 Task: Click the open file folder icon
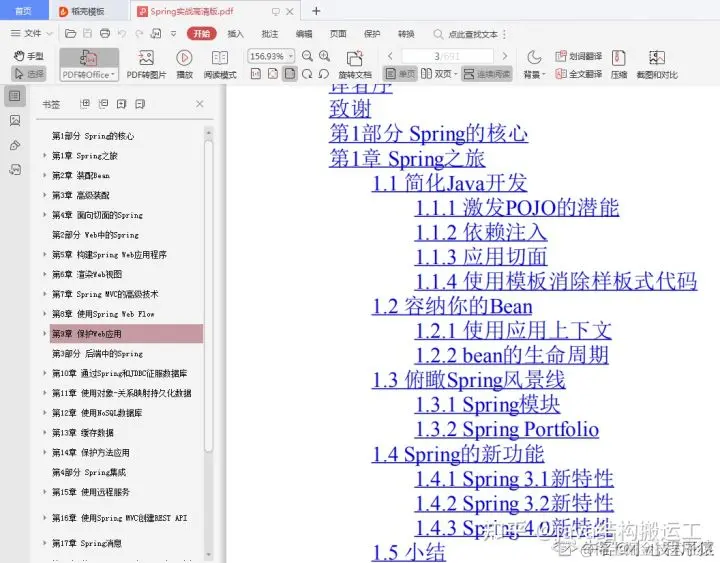(70, 34)
